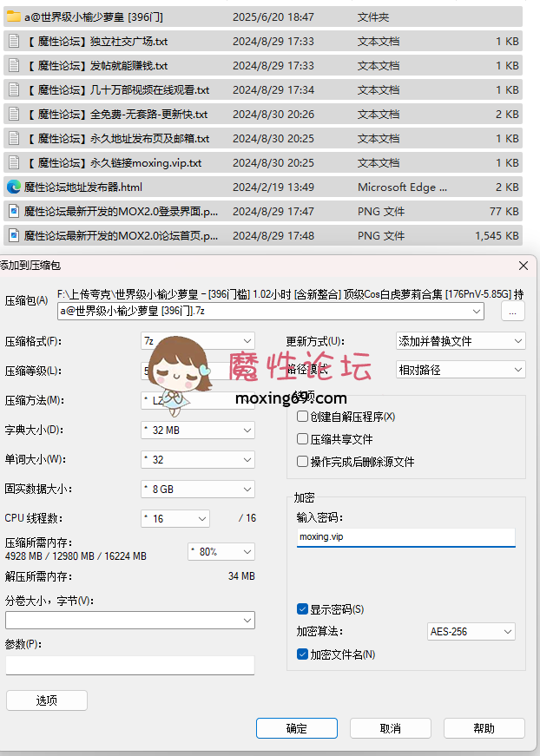Select file name 【魔性论坛】独立社交广场.txt
This screenshot has width=540, height=756.
pos(95,42)
